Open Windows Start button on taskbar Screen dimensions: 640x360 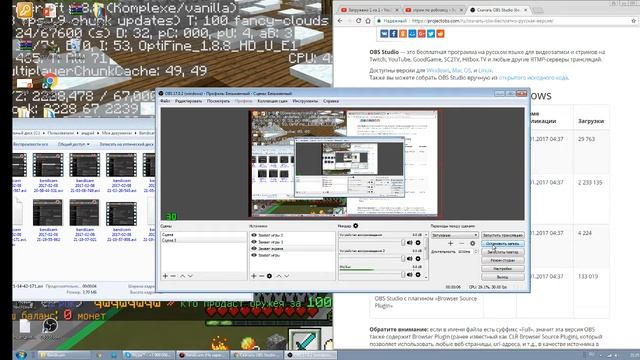coord(20,355)
